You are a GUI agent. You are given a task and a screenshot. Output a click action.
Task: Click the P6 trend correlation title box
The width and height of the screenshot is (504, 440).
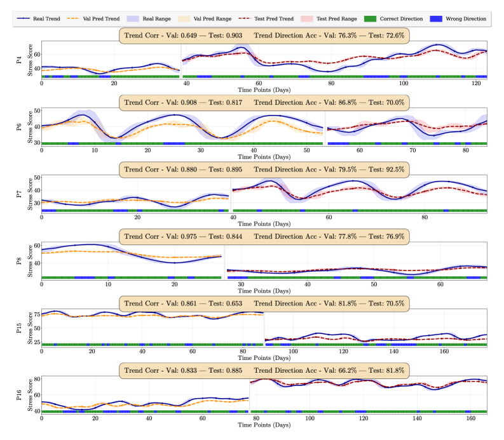(x=264, y=102)
